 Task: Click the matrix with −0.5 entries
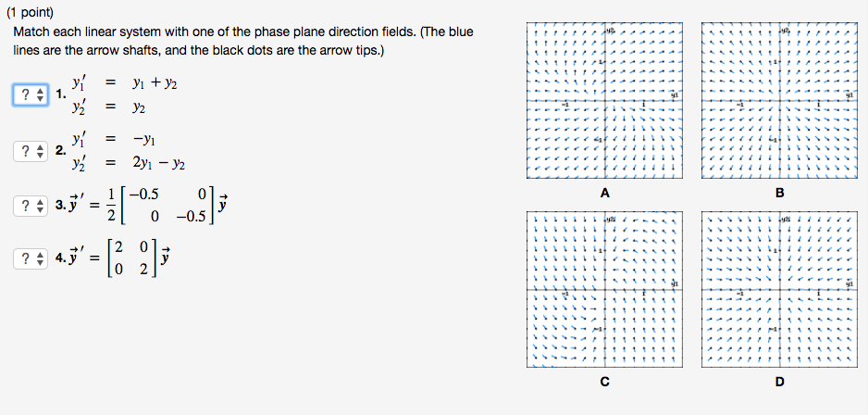click(x=167, y=206)
